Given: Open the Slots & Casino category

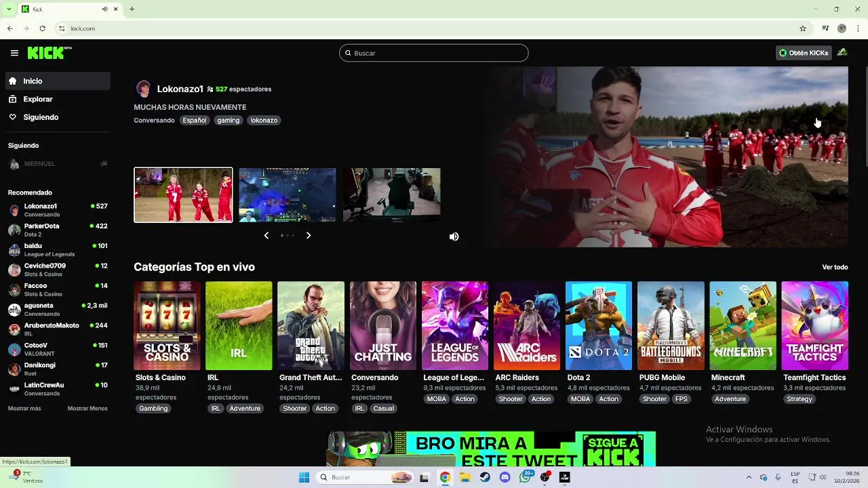Looking at the screenshot, I should pyautogui.click(x=167, y=326).
